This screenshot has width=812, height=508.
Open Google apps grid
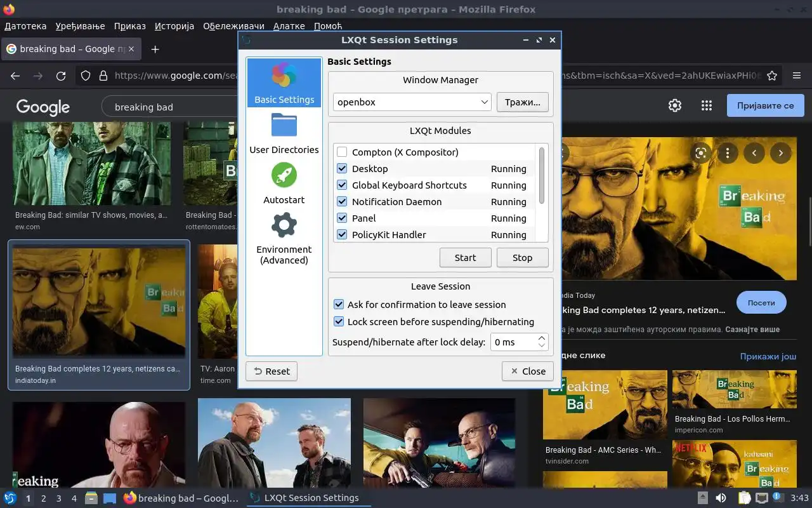pos(707,105)
